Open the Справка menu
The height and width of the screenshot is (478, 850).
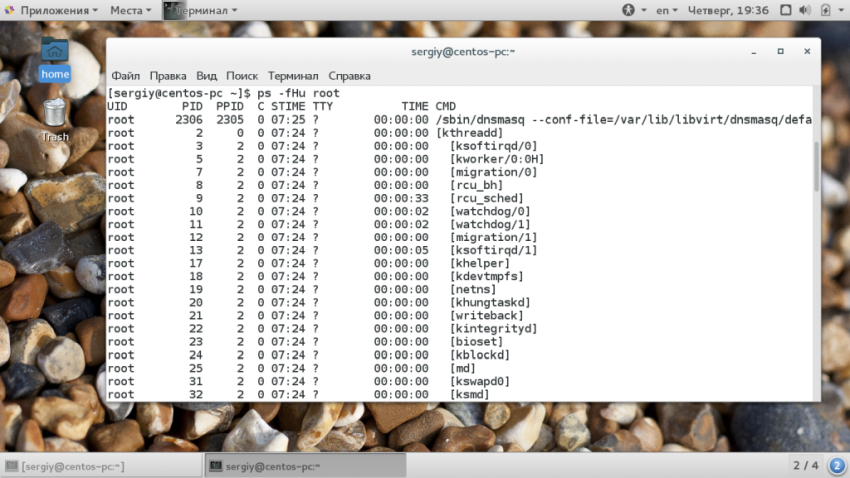pos(349,76)
